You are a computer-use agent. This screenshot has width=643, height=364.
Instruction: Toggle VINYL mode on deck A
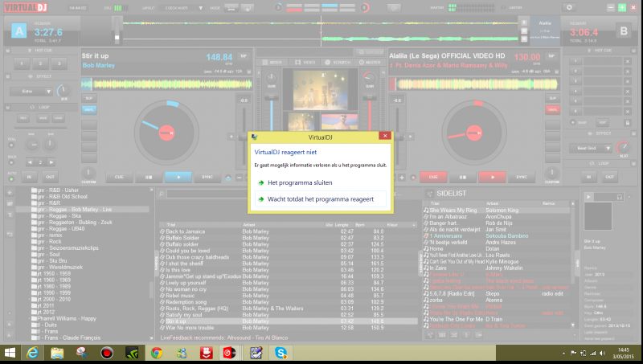89,109
